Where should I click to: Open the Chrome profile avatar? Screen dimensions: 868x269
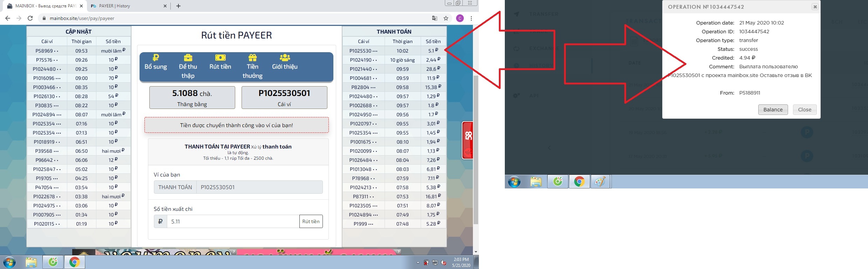(460, 18)
